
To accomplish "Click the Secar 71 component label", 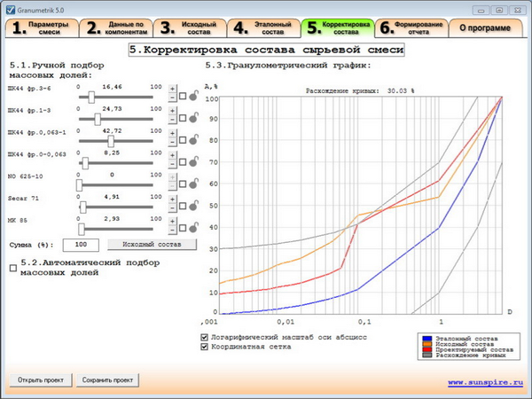I will (23, 199).
